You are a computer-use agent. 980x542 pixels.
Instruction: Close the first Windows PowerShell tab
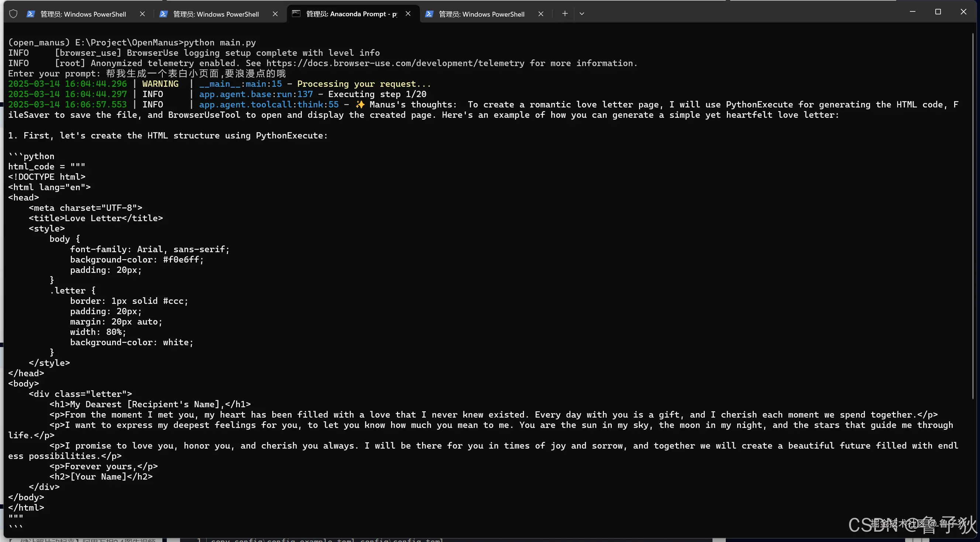pos(142,14)
